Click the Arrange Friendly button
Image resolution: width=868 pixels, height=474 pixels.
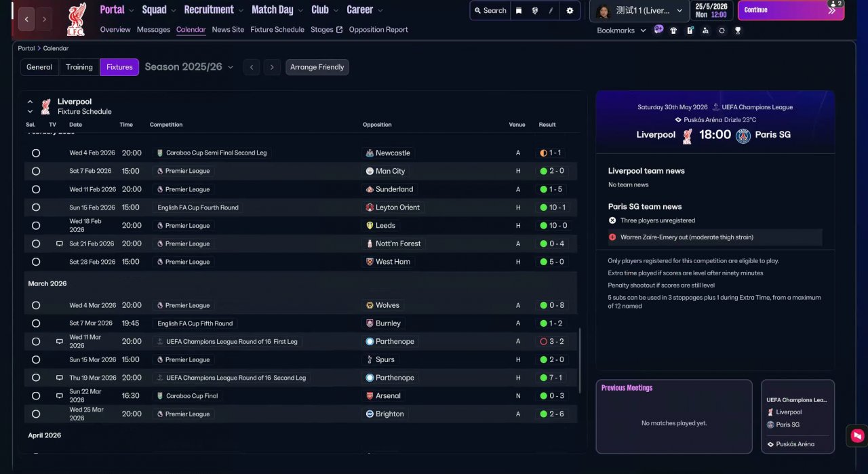(x=317, y=67)
